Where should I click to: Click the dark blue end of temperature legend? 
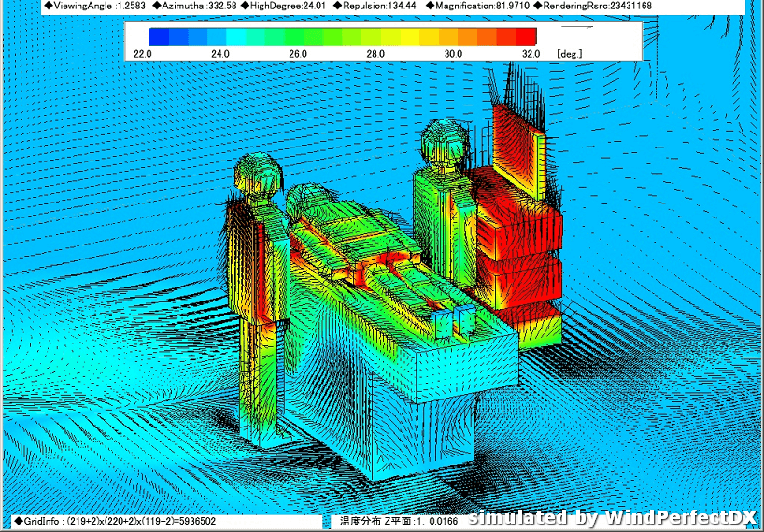pyautogui.click(x=159, y=36)
